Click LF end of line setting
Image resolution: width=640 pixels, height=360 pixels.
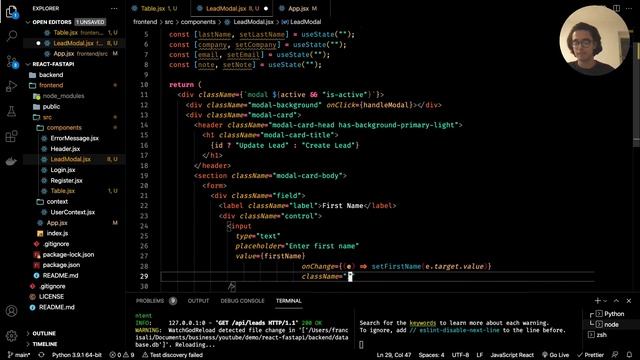point(479,355)
